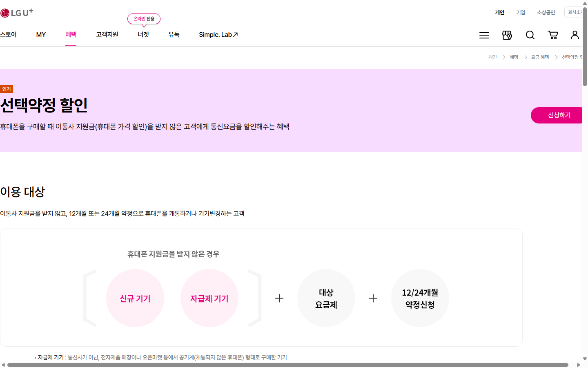The height and width of the screenshot is (368, 588).
Task: Click the 신청하기 button
Action: coord(557,115)
